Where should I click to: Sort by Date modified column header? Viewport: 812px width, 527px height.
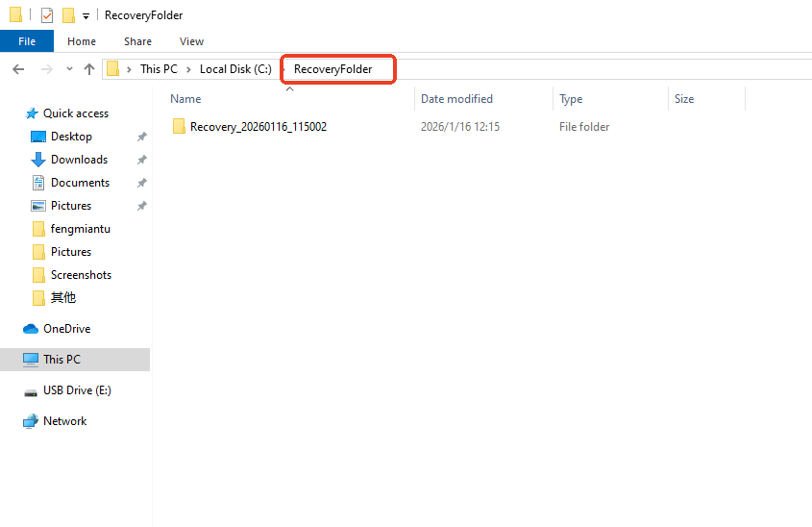click(456, 99)
